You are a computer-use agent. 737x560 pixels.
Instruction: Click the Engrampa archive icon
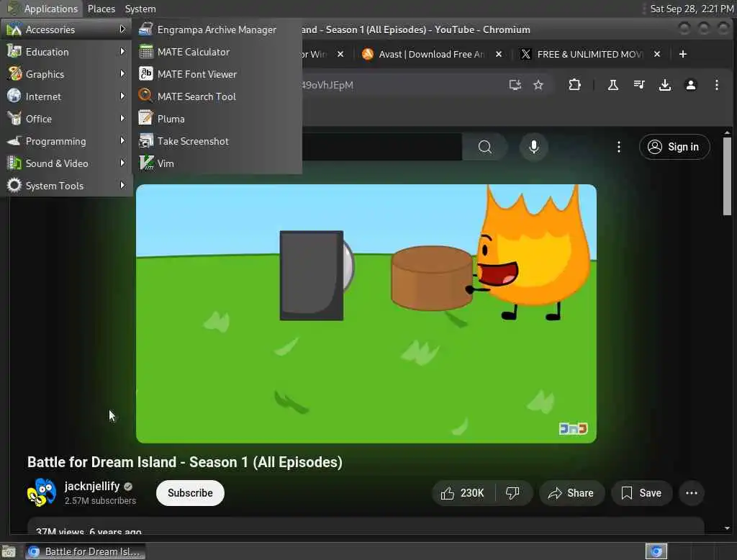(x=145, y=30)
